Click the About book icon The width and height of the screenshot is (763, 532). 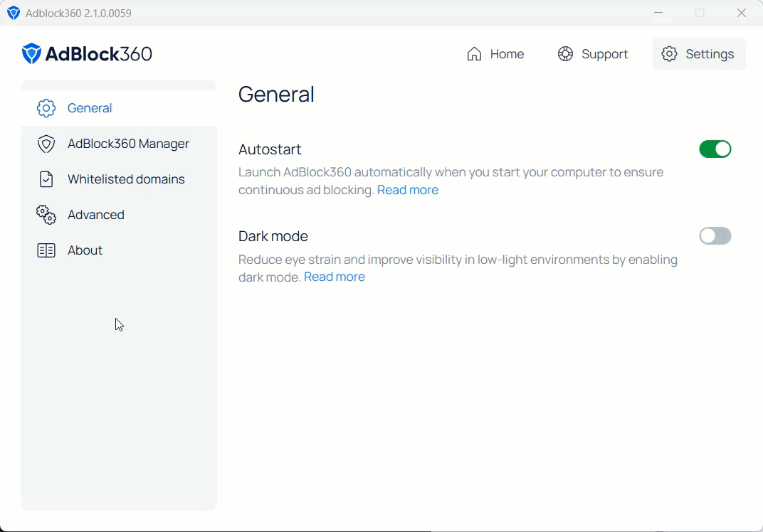(x=46, y=250)
